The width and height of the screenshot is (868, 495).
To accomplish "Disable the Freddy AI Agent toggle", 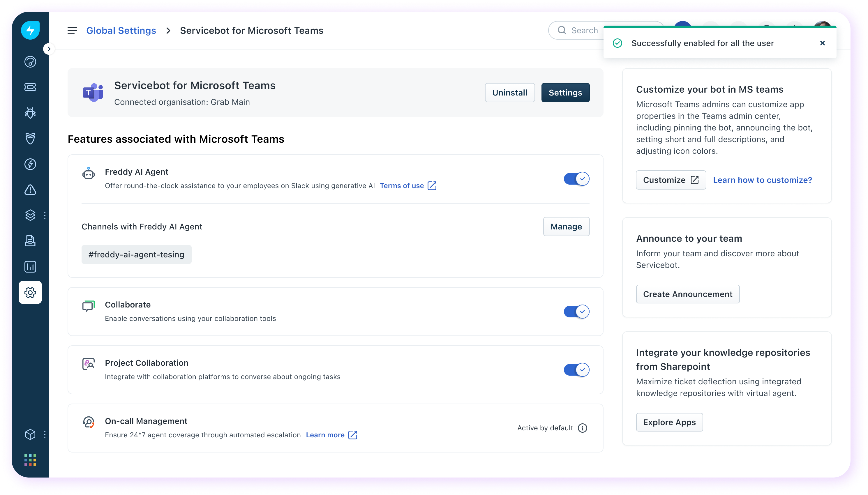I will (576, 179).
